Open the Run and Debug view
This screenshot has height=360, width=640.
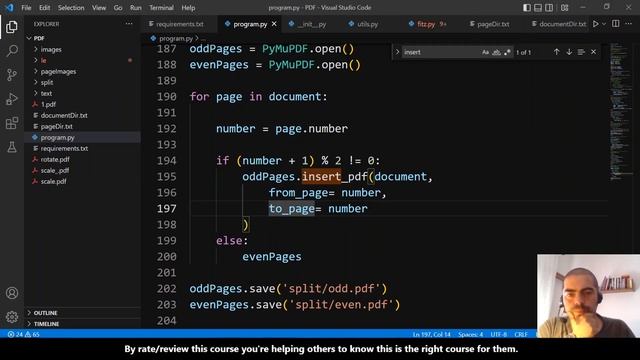pyautogui.click(x=12, y=99)
